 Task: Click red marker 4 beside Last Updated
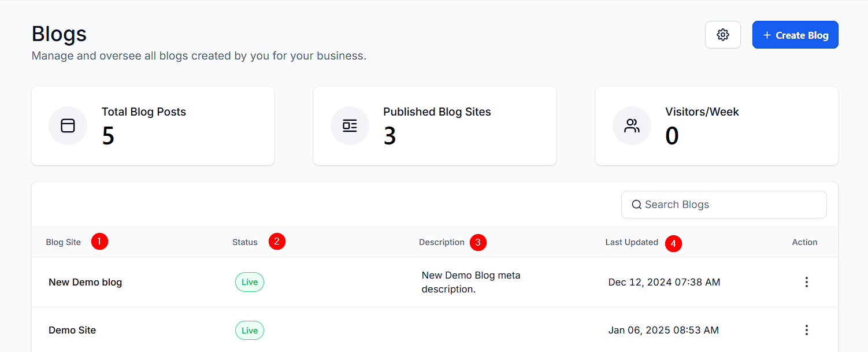[x=673, y=243]
